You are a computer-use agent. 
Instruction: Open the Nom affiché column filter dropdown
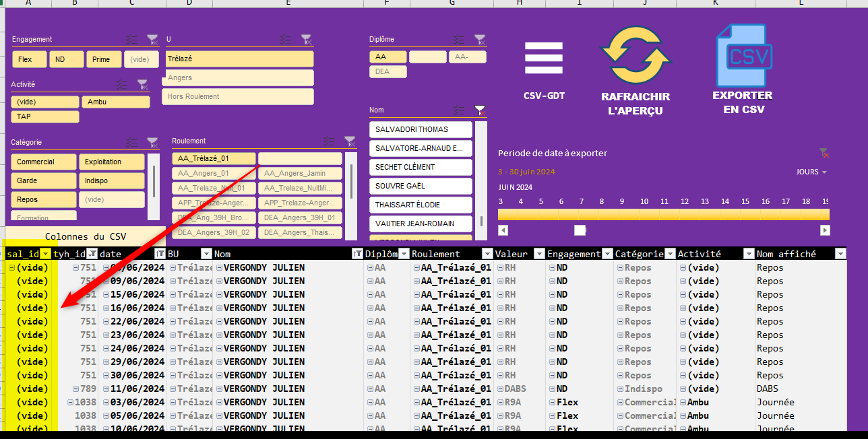pyautogui.click(x=840, y=254)
